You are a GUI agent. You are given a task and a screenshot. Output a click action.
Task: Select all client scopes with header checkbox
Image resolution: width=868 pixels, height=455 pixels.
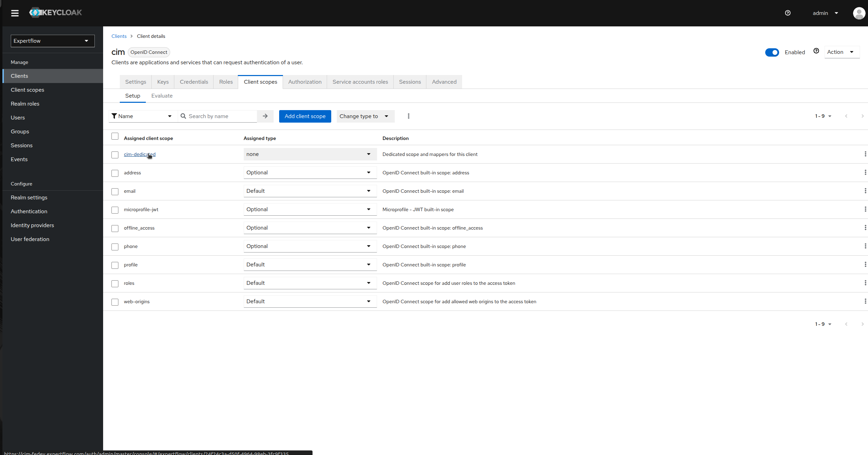point(115,136)
